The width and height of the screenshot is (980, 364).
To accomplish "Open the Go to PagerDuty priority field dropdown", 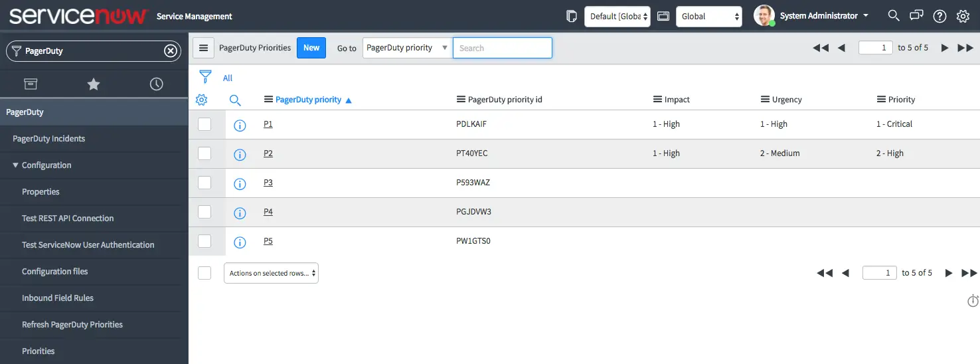I will pos(408,48).
